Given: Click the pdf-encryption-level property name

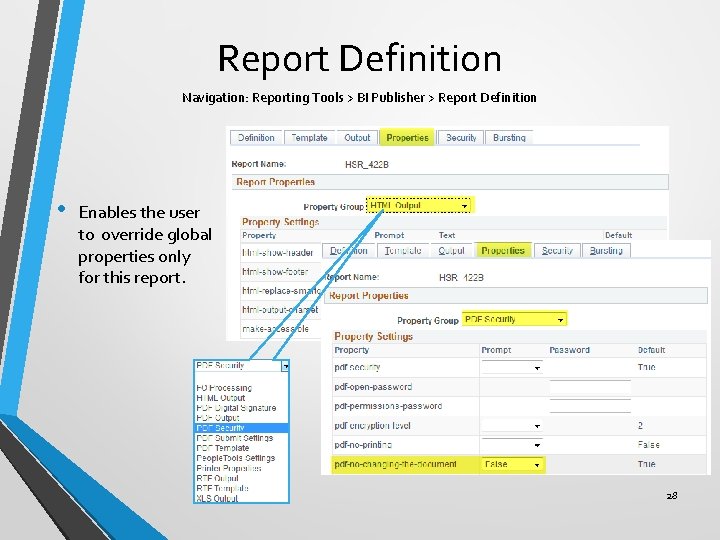Looking at the screenshot, I should [372, 426].
